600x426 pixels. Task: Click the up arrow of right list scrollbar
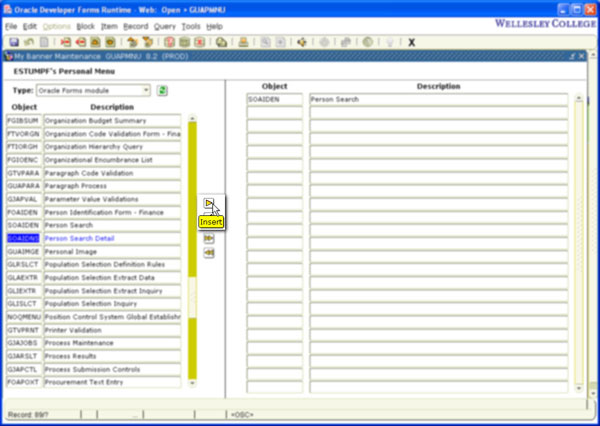[579, 98]
